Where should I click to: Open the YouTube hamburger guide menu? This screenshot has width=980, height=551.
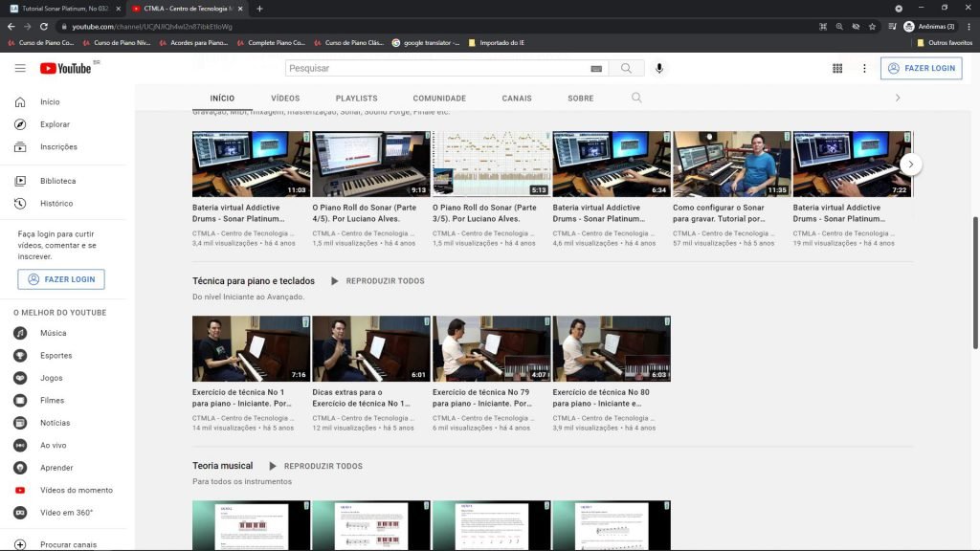(20, 68)
